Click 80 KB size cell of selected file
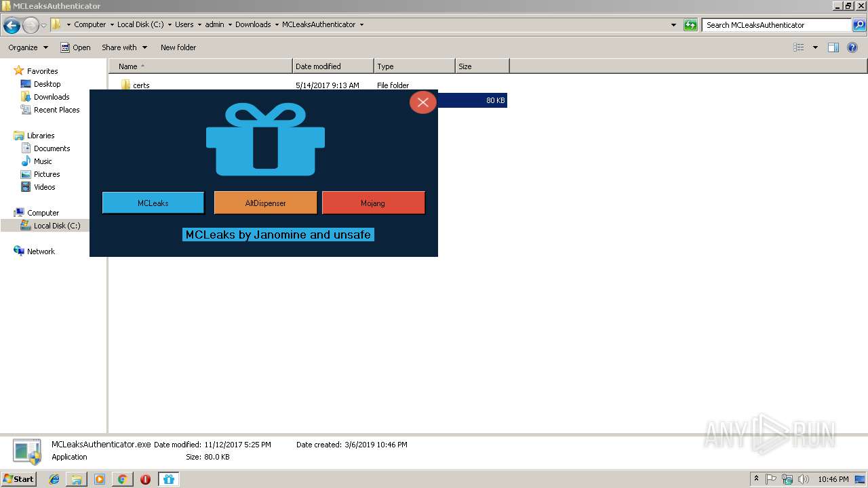Screen dimensions: 868x488 (495, 100)
